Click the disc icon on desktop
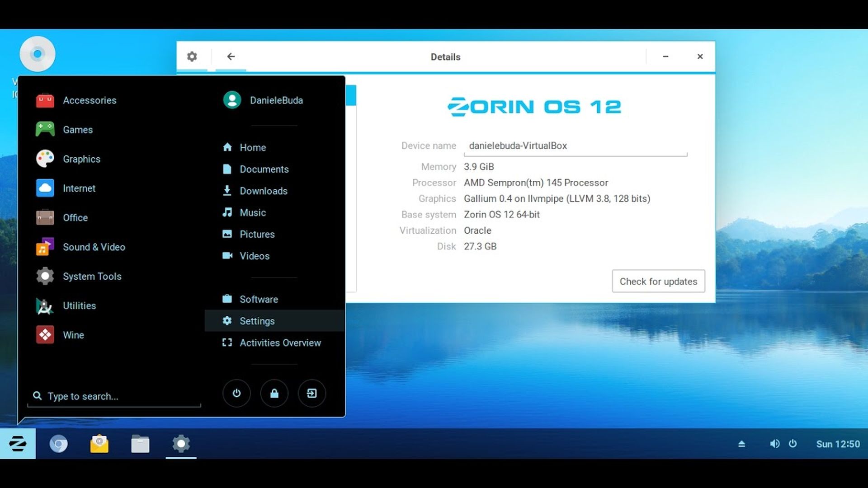Screen dimensions: 868x488 38,54
